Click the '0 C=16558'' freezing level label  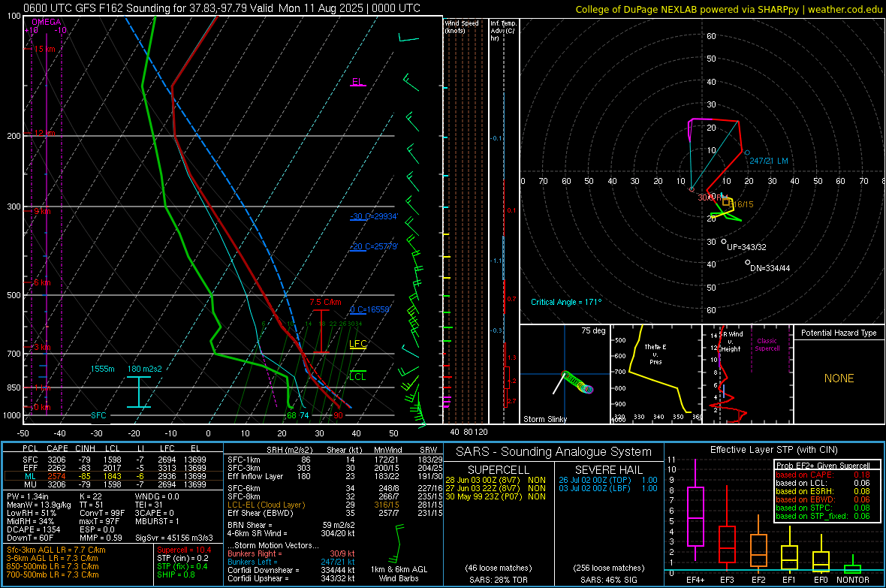click(369, 309)
